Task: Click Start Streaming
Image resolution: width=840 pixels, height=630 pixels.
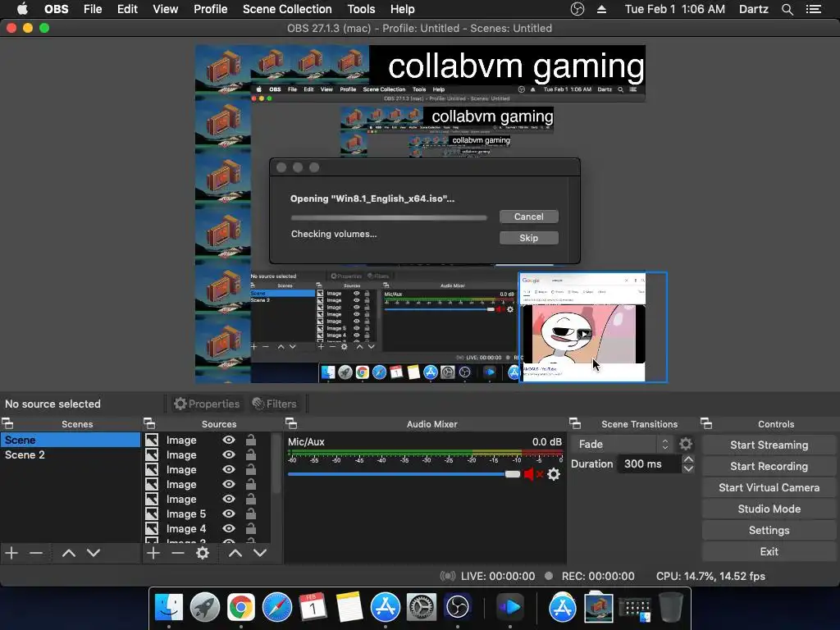Action: coord(769,445)
